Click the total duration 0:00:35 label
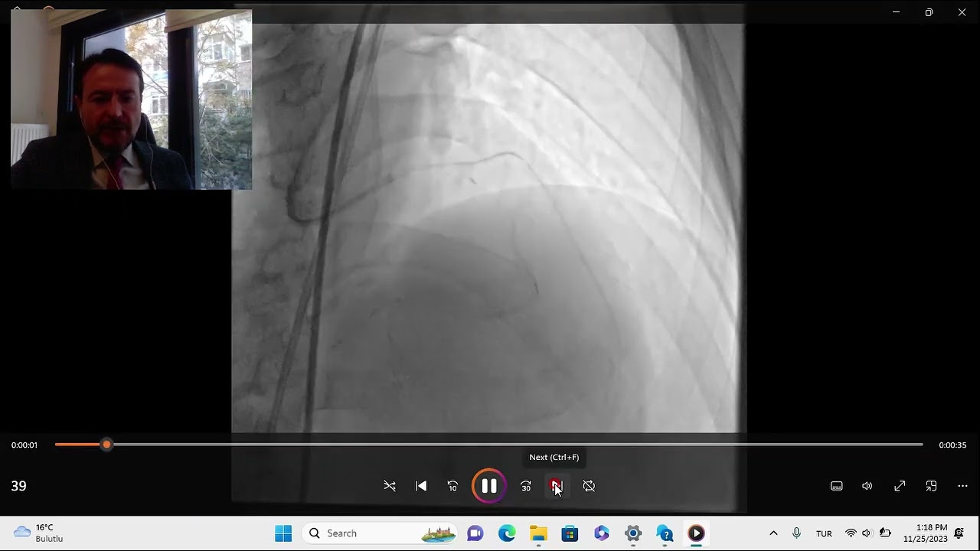 coord(952,445)
